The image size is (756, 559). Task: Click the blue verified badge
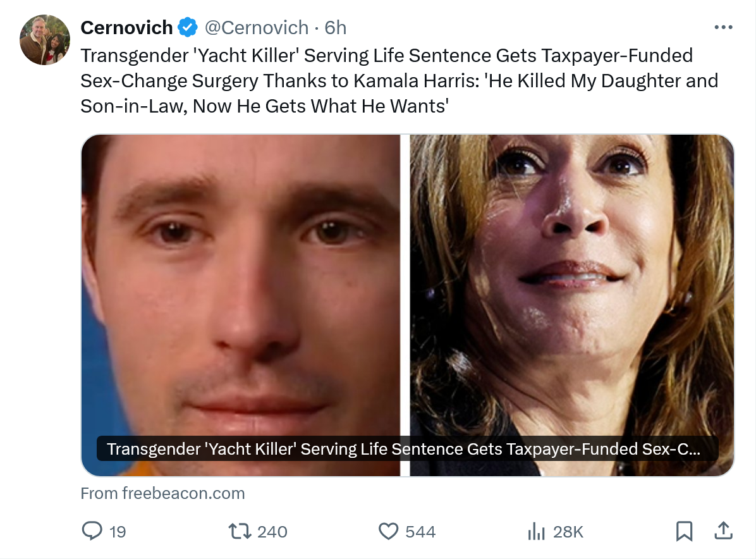(x=187, y=28)
